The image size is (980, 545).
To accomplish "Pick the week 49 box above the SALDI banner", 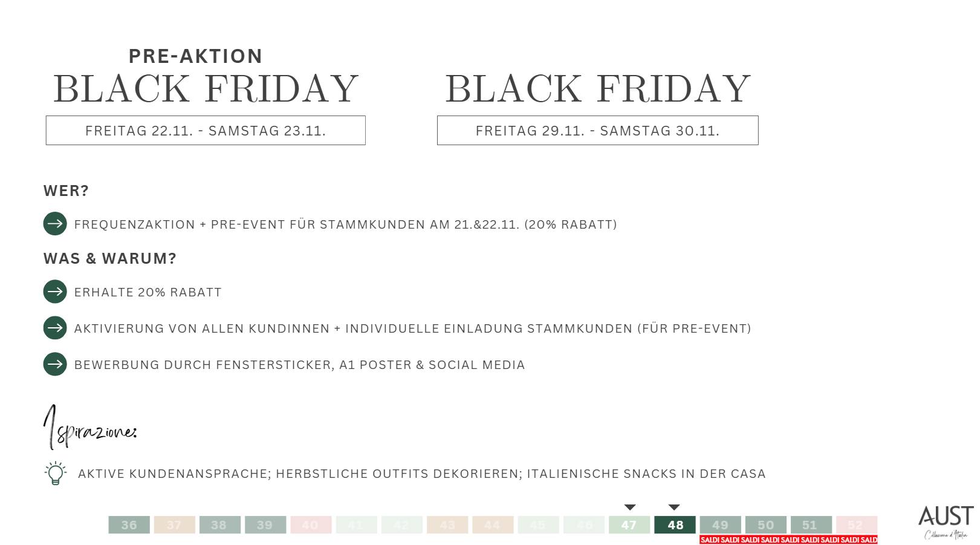I will (x=720, y=524).
